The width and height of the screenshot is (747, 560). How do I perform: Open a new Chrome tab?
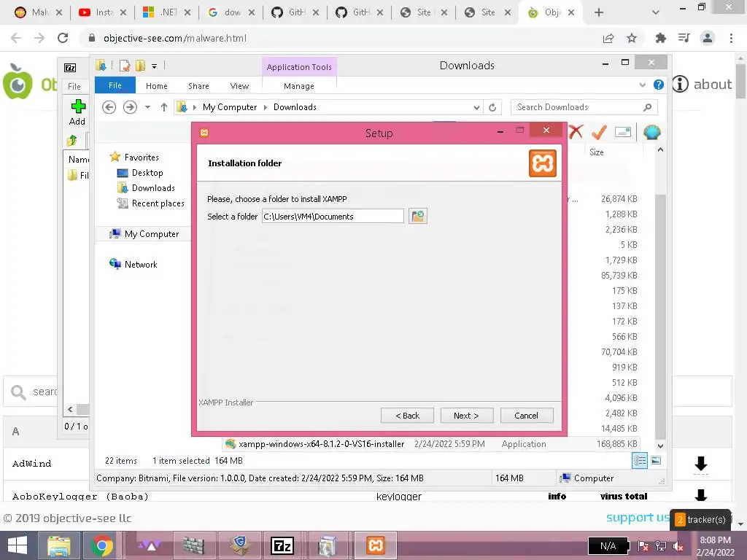click(599, 12)
